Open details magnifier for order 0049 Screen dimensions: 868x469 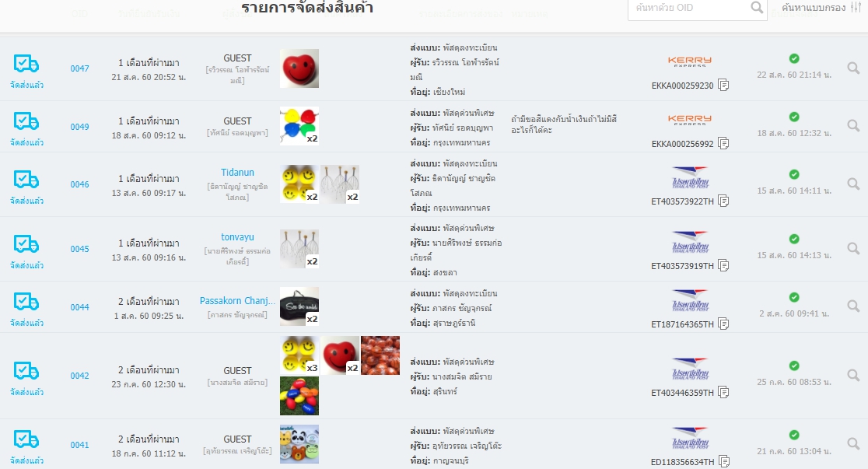pyautogui.click(x=853, y=126)
